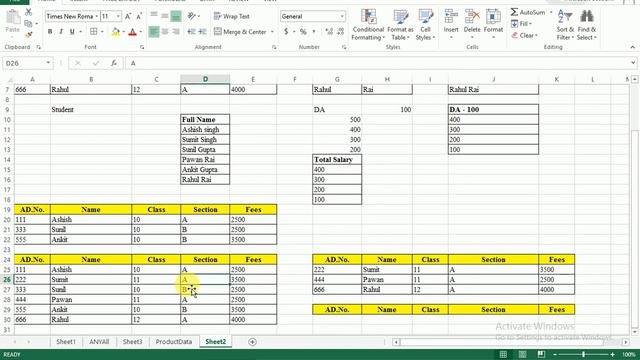The height and width of the screenshot is (360, 640).
Task: Decrease font size with smaller A icon
Action: pos(139,16)
